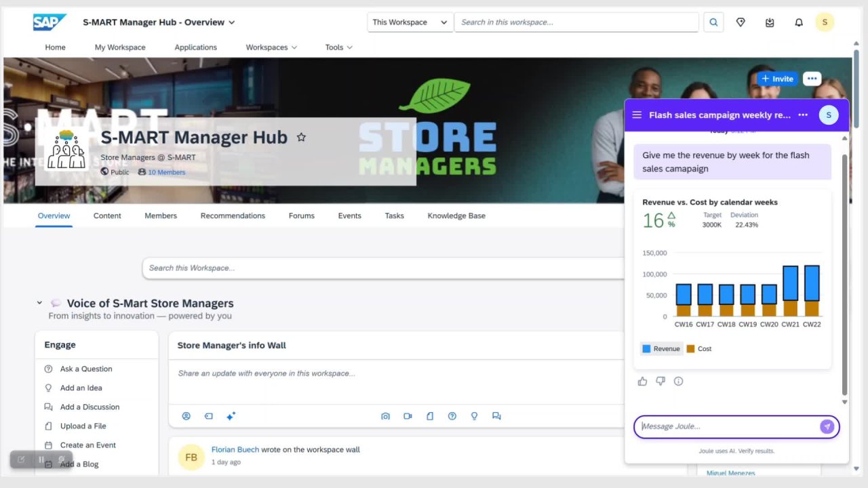This screenshot has height=488, width=868.
Task: Click Ask a Question in Engage
Action: click(86, 369)
